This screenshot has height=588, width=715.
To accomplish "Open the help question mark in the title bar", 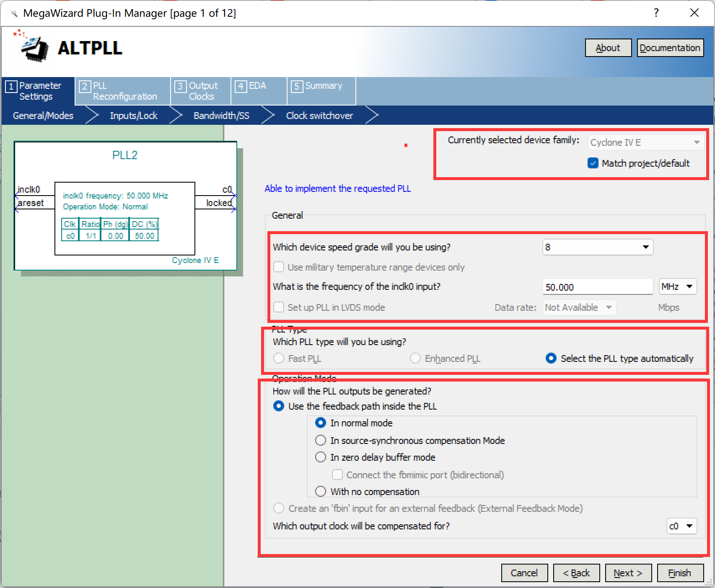I will pos(656,13).
